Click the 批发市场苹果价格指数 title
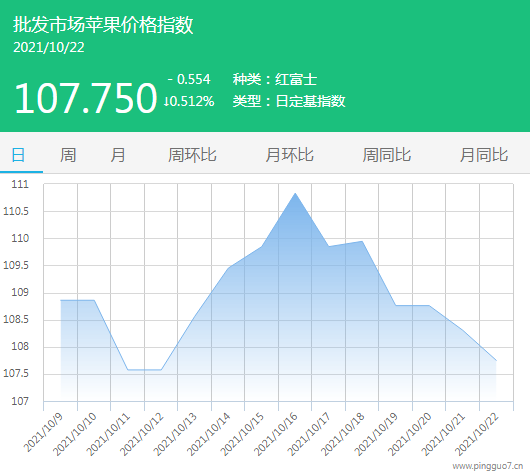This screenshot has width=530, height=474. point(103,25)
